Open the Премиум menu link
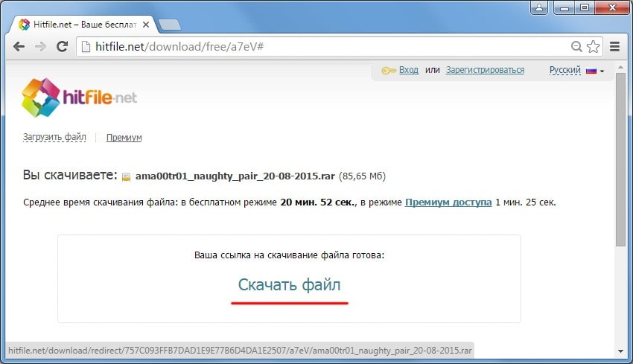The width and height of the screenshot is (633, 364). [x=124, y=137]
